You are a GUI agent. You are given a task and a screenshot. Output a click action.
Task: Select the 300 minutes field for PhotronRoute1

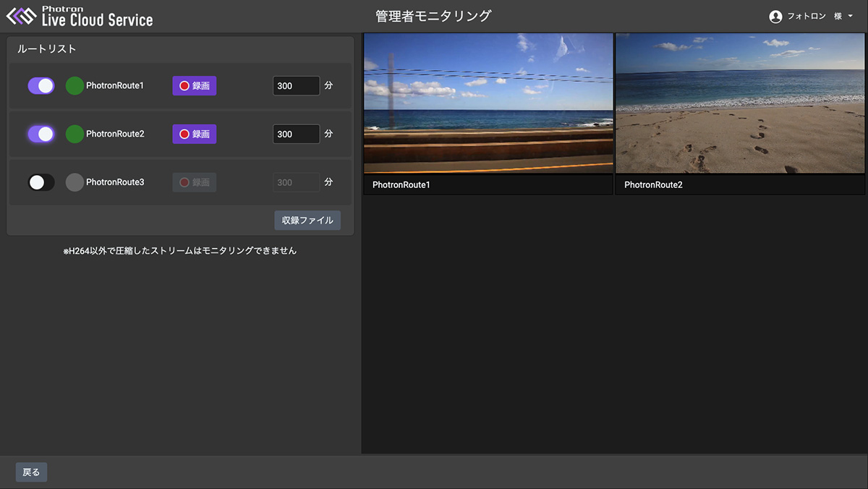pos(296,85)
